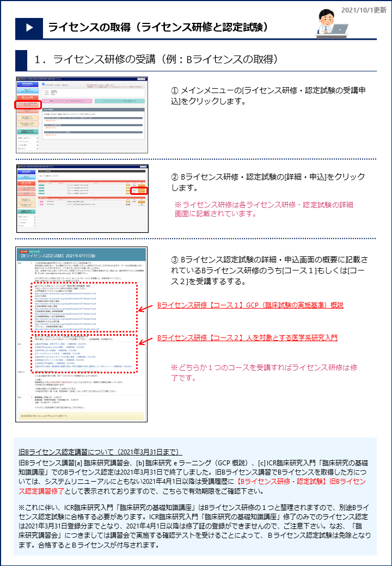Click green eラーニング tag above B license title
Viewport: 392px width, 566px height.
(35, 251)
